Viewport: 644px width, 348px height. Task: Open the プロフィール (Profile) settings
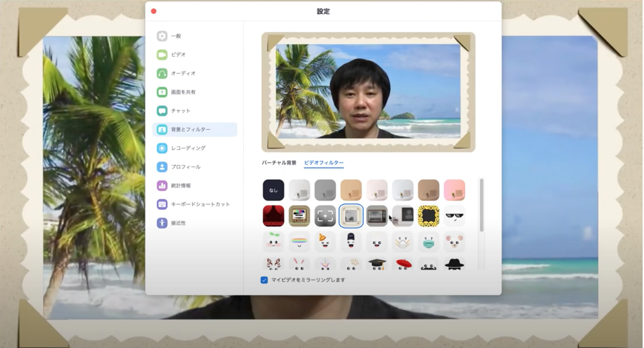click(x=194, y=167)
